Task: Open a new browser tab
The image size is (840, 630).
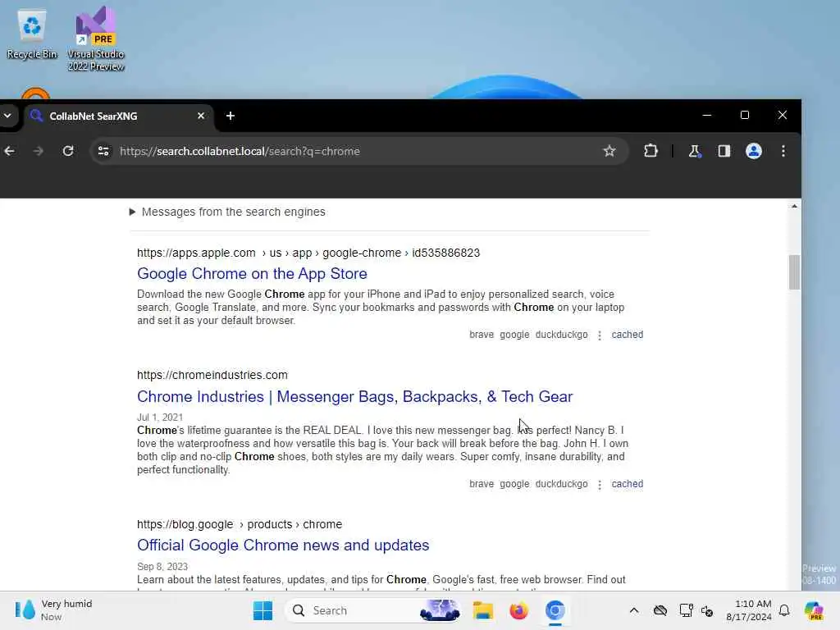Action: 231,116
